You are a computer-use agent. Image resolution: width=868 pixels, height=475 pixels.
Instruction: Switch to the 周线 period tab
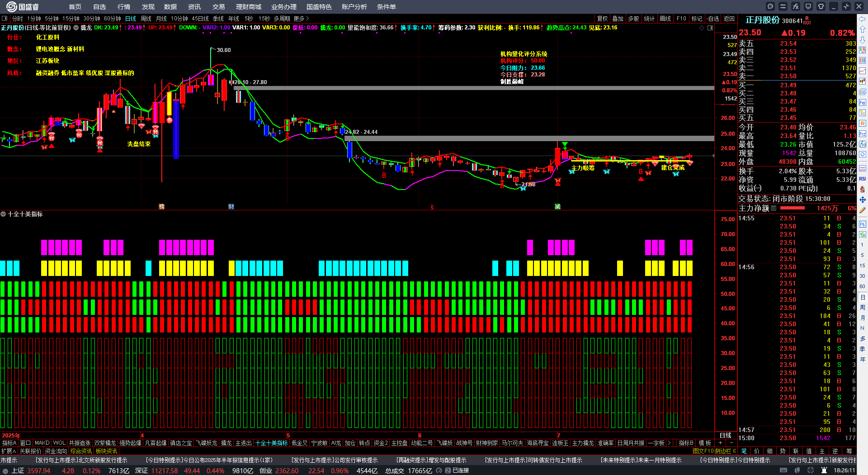pos(146,19)
